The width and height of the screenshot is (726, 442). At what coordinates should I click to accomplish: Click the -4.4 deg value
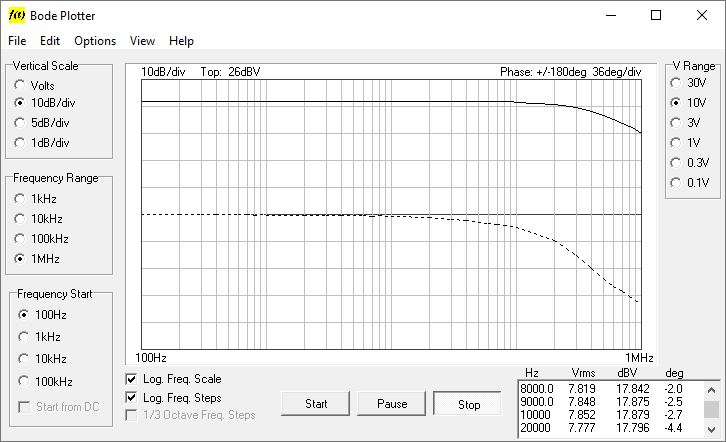tap(674, 428)
